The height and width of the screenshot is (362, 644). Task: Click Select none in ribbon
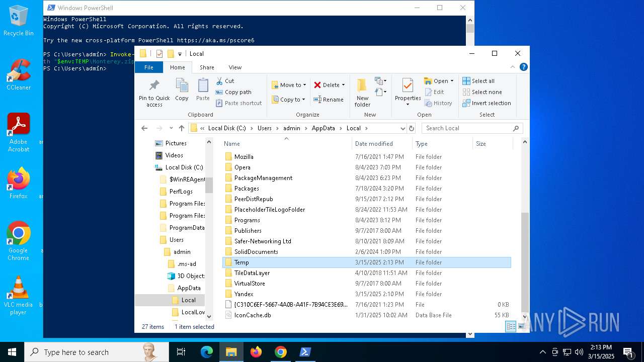pyautogui.click(x=482, y=92)
